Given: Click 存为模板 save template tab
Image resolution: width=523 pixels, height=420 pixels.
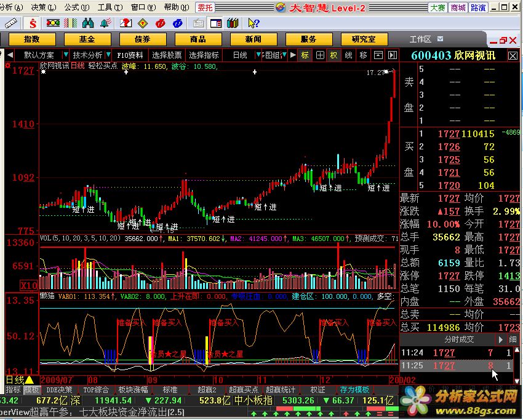Looking at the screenshot, I should (354, 390).
